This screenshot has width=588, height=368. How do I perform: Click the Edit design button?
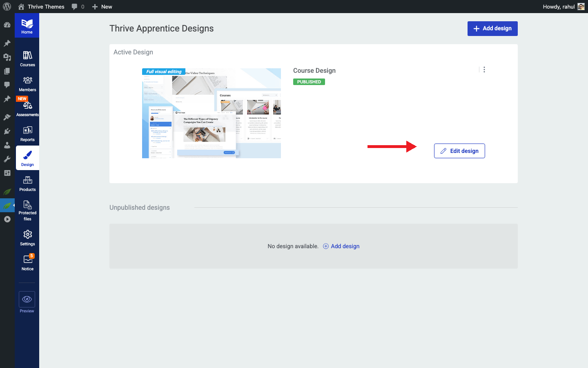tap(459, 151)
